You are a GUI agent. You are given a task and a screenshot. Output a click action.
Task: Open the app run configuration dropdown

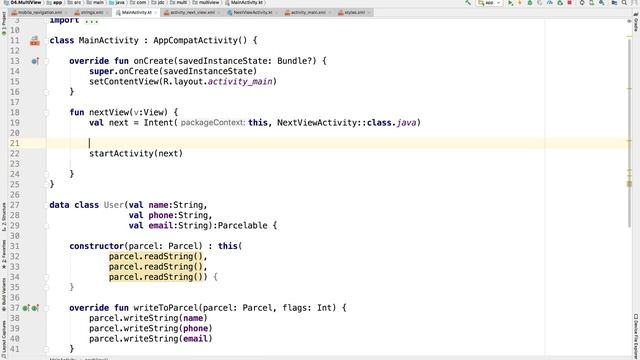[489, 3]
